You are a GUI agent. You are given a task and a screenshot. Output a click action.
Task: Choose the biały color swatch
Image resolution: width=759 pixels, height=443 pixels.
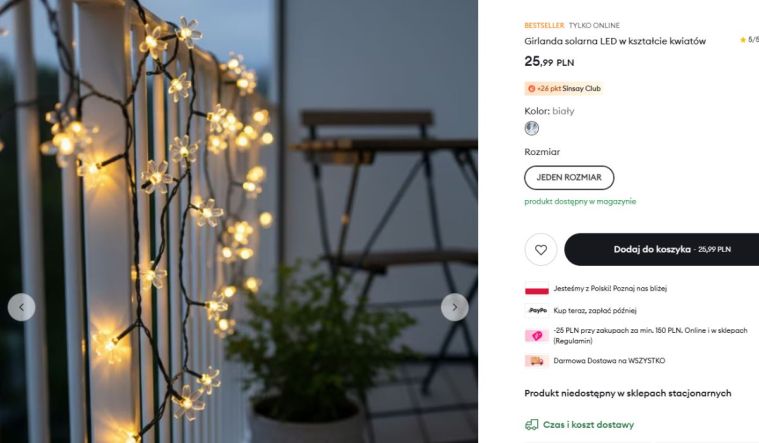point(531,128)
